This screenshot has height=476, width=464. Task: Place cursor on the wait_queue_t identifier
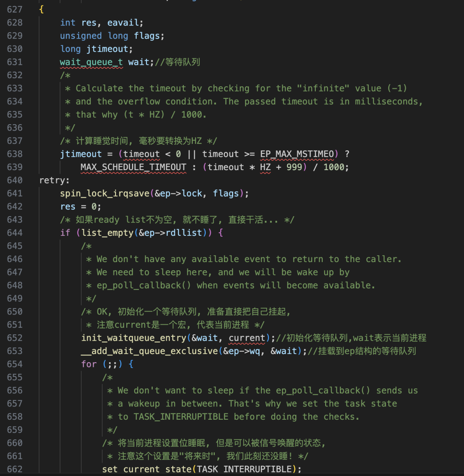91,62
